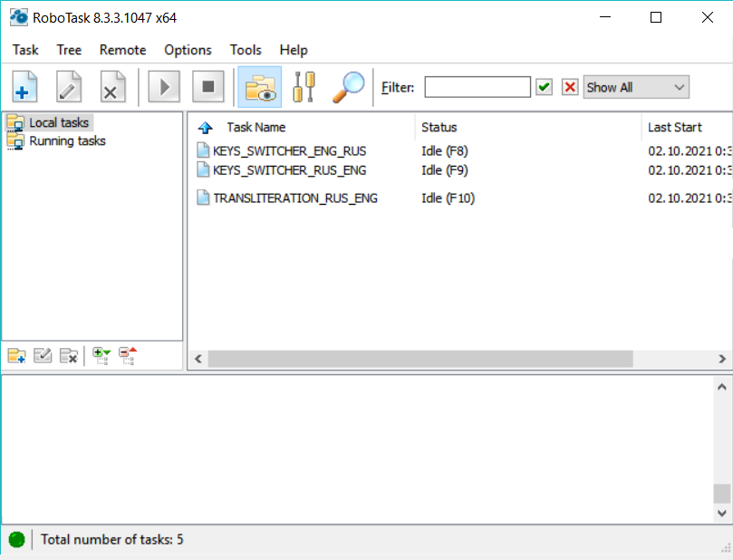This screenshot has height=560, width=733.
Task: Click the new folder icon under the tree
Action: [x=16, y=356]
